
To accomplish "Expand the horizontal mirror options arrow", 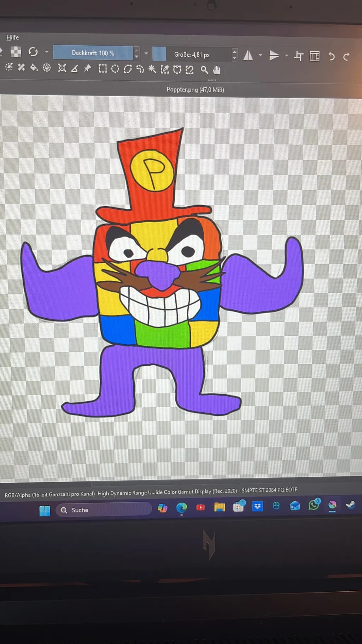I will tap(261, 55).
